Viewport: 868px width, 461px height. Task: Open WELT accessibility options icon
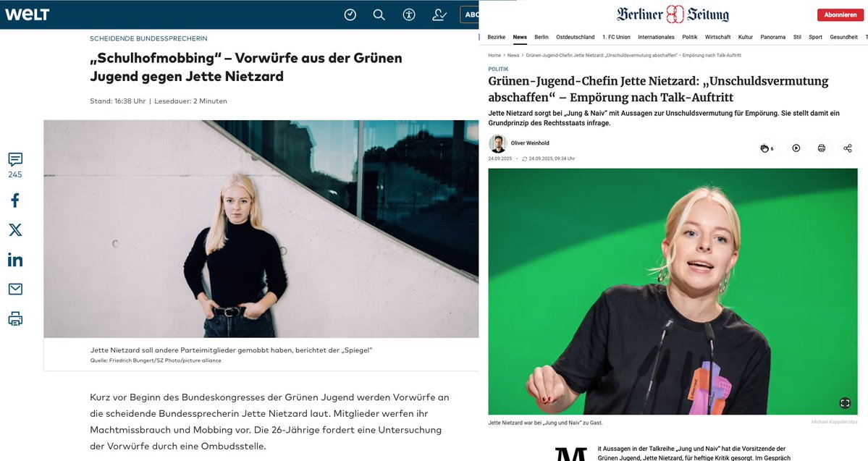409,15
